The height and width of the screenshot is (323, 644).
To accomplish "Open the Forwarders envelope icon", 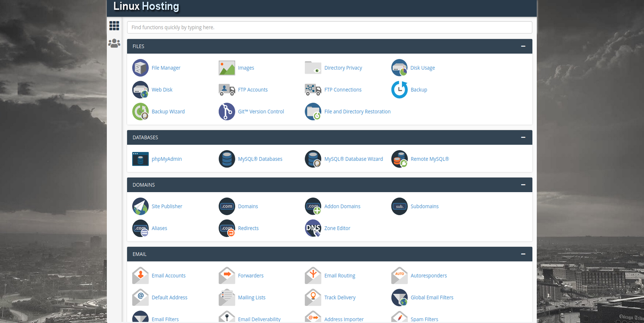I will point(227,276).
